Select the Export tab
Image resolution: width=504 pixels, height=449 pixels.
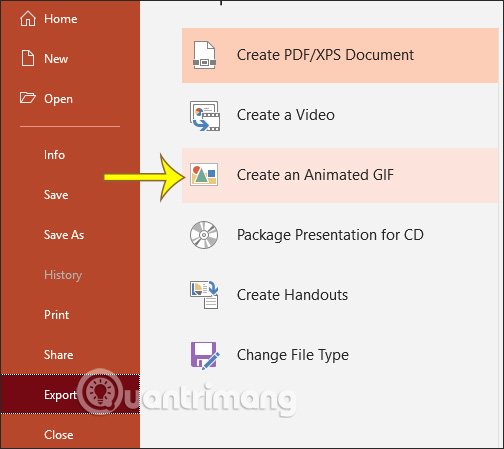pyautogui.click(x=70, y=394)
